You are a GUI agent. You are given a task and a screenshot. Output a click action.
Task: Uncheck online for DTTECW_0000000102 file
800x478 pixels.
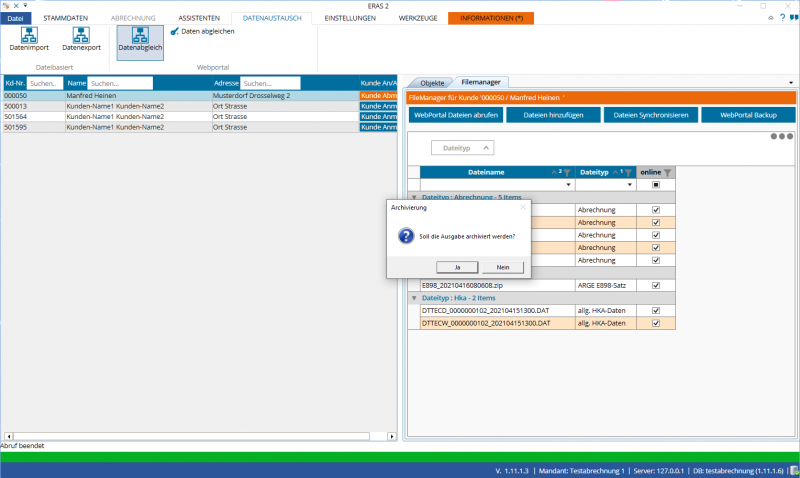click(x=656, y=323)
